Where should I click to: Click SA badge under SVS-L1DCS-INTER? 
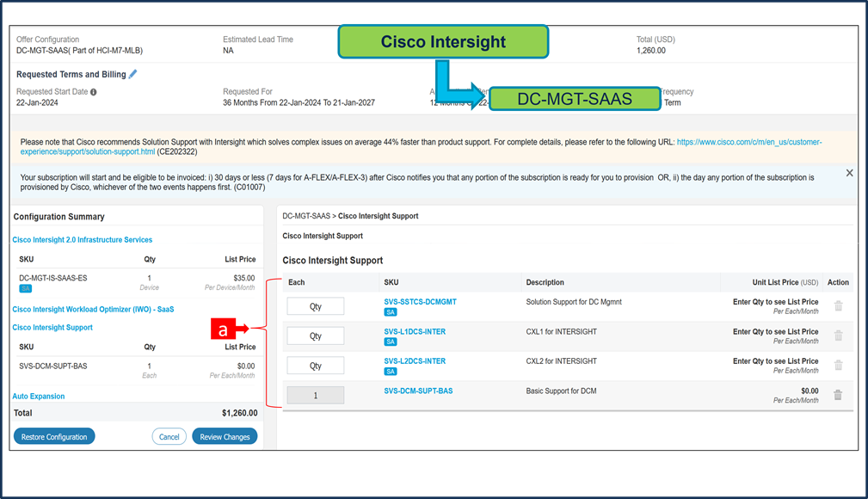[x=391, y=342]
